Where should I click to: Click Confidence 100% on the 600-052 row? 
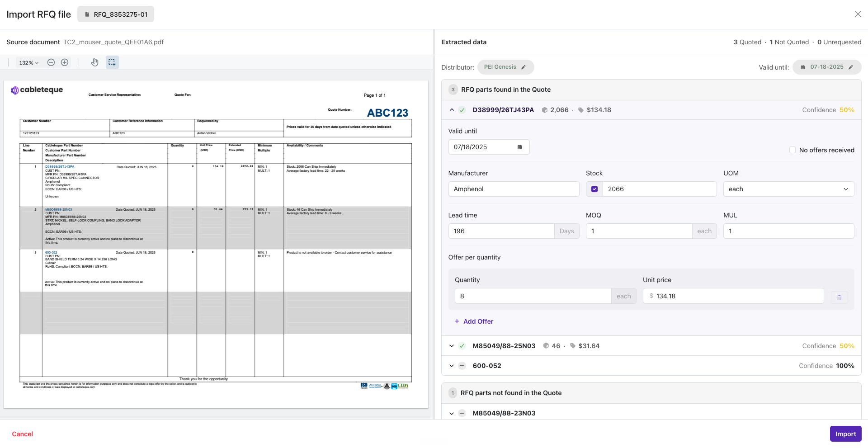coord(826,366)
